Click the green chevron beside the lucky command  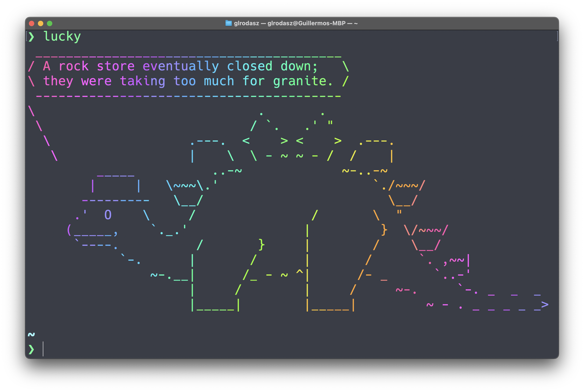(x=32, y=37)
